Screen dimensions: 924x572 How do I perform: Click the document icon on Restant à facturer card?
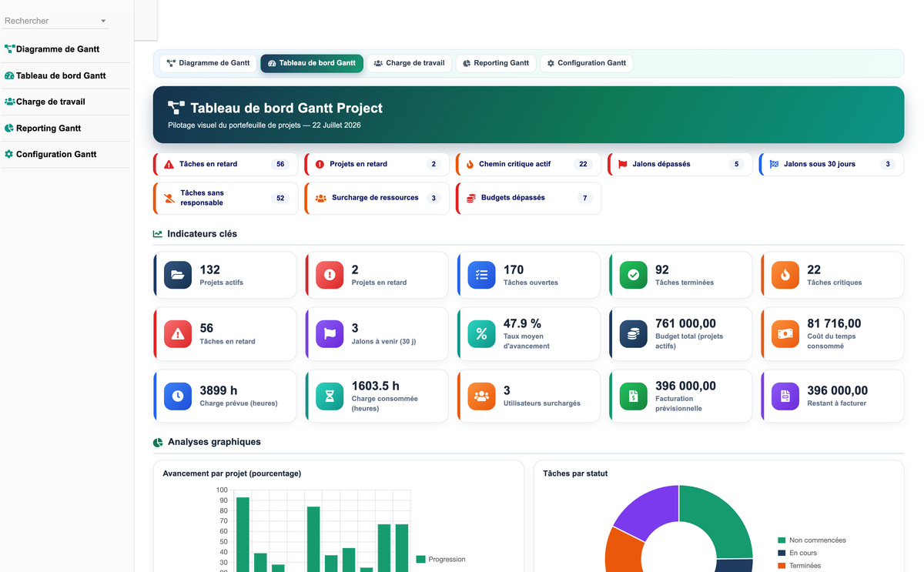click(x=785, y=396)
